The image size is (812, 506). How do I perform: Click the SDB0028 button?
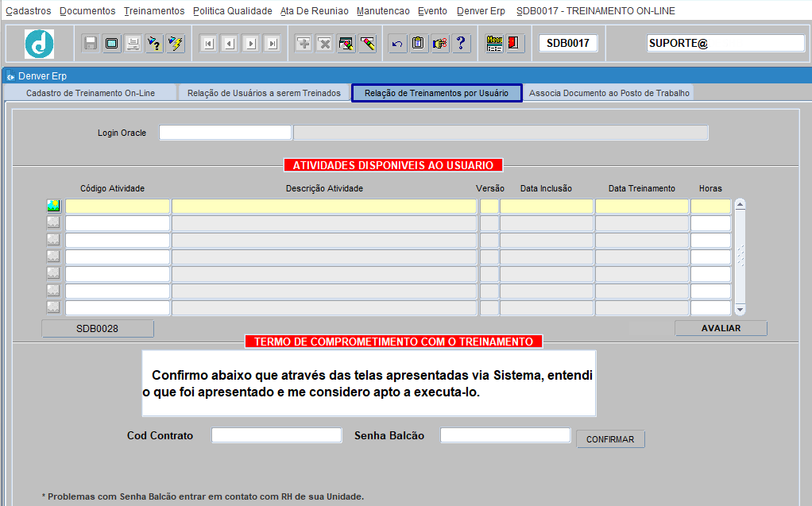(x=98, y=329)
